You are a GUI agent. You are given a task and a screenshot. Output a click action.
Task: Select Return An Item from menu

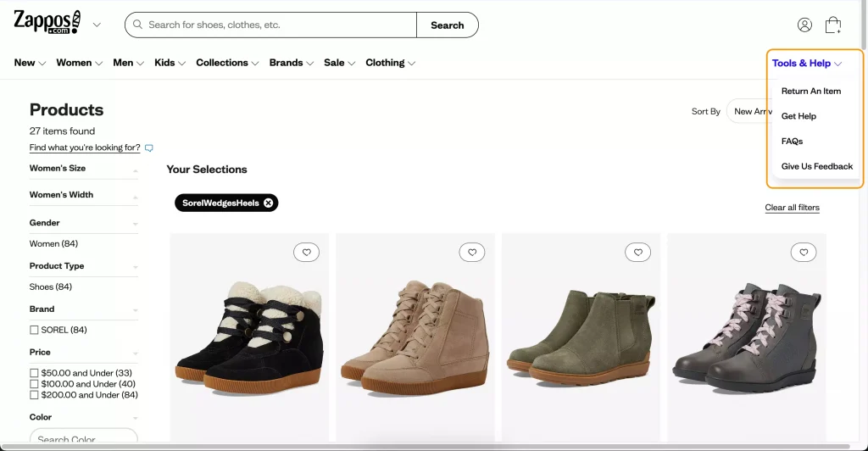pyautogui.click(x=811, y=91)
